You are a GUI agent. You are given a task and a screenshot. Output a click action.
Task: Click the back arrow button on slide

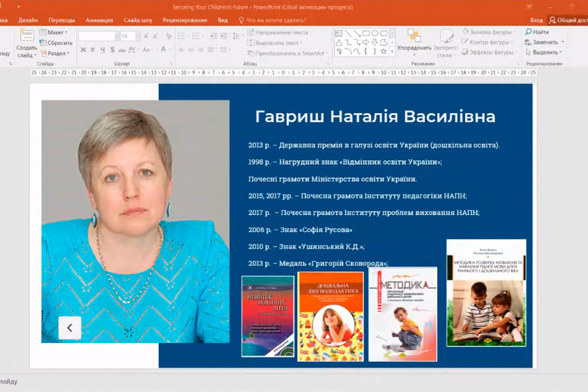pos(70,327)
